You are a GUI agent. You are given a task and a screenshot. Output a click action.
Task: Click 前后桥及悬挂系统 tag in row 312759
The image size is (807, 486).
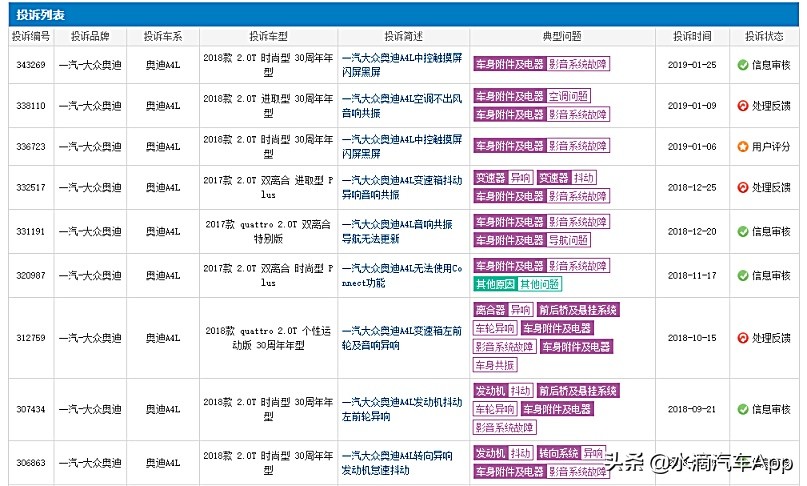click(578, 310)
